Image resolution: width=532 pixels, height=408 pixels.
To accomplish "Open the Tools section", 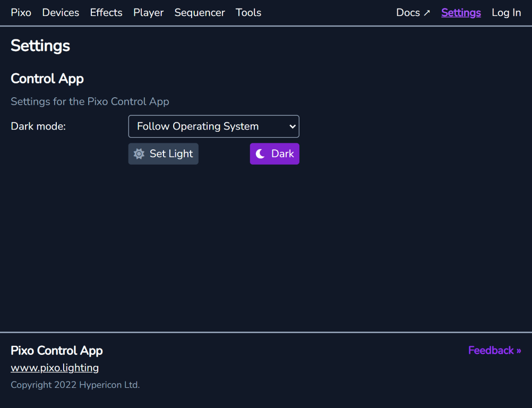I will coord(248,12).
